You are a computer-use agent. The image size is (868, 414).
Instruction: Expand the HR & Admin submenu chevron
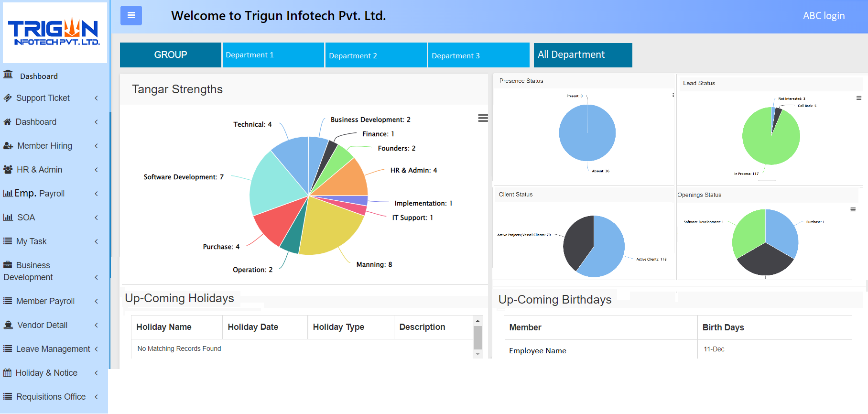(96, 170)
